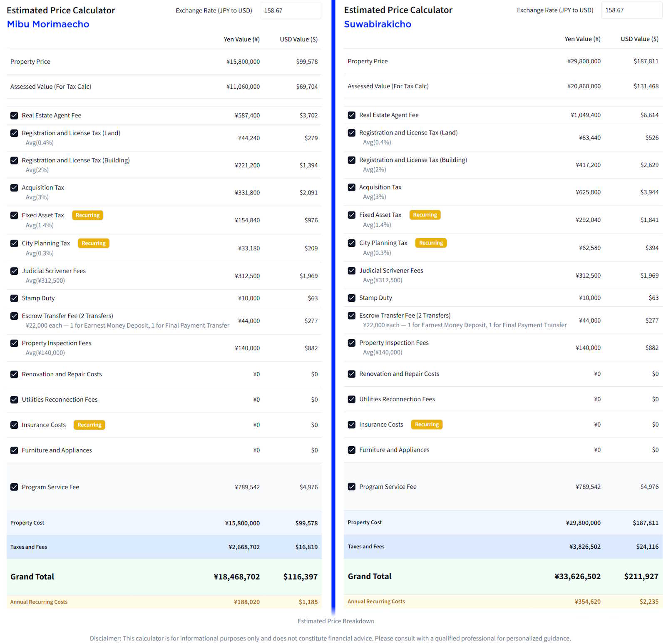Toggle Property Inspection Fees for Suwabirakicho
This screenshot has height=644, width=666.
(352, 343)
